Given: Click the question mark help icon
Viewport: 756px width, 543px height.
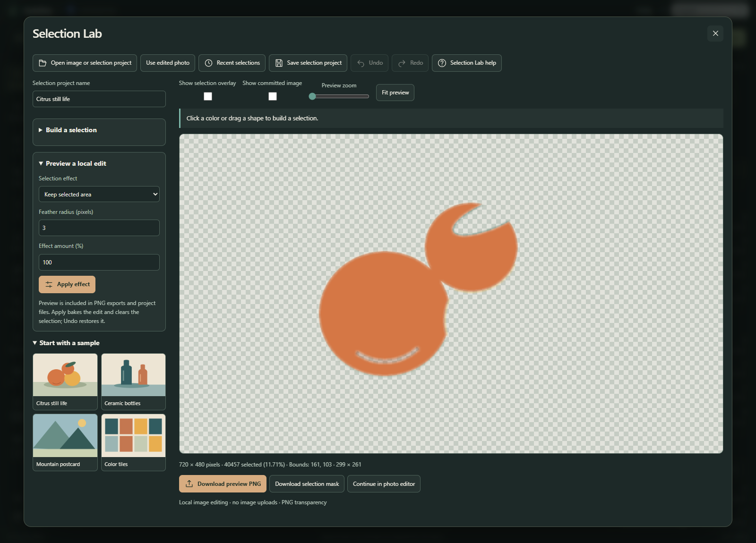Looking at the screenshot, I should [442, 63].
